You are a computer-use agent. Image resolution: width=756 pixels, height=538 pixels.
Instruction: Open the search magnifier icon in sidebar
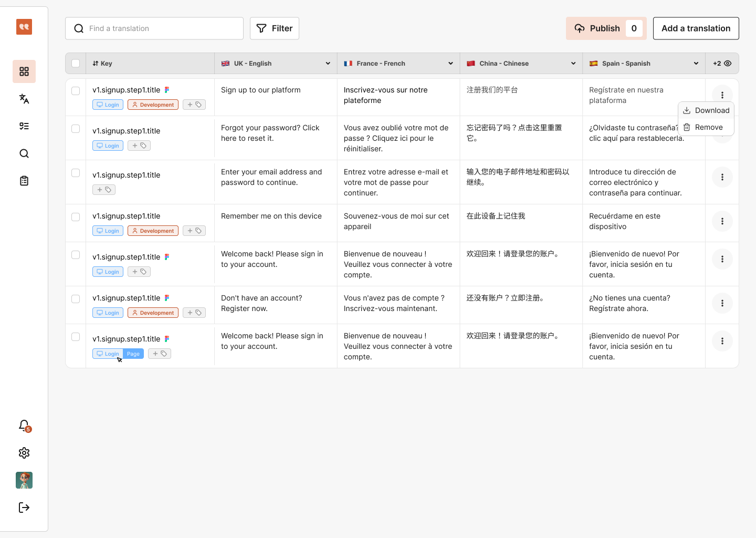(x=24, y=153)
